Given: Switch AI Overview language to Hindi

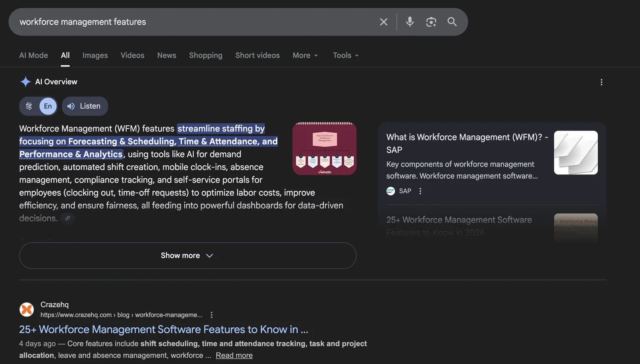Looking at the screenshot, I should coord(29,106).
